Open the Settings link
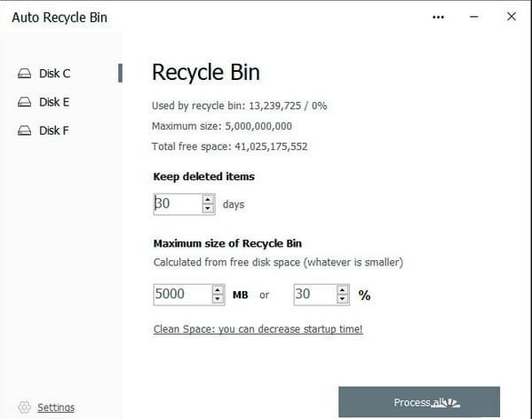Viewport: 532px width, 419px height. (x=56, y=407)
